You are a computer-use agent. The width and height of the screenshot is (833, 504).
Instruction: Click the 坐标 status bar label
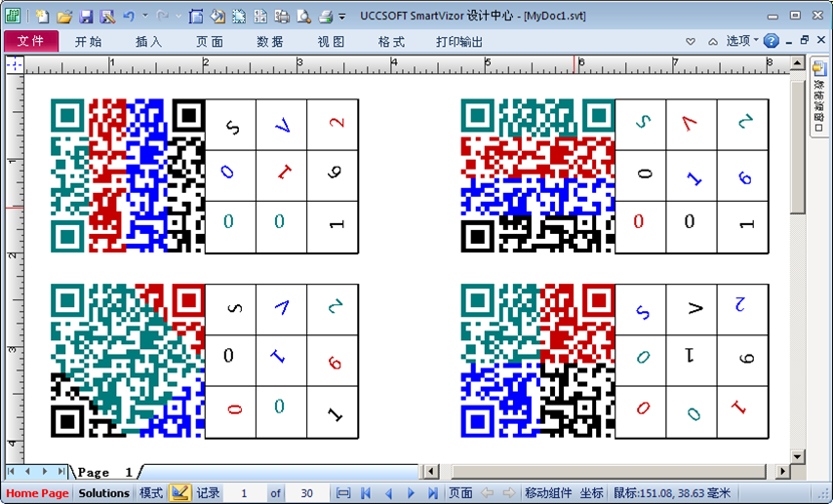591,493
